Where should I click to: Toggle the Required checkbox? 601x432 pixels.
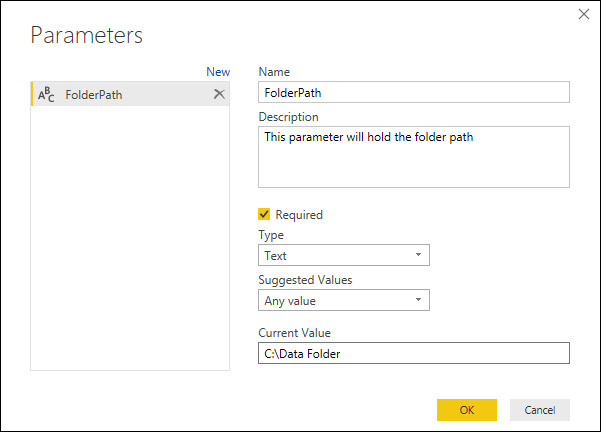(x=264, y=214)
